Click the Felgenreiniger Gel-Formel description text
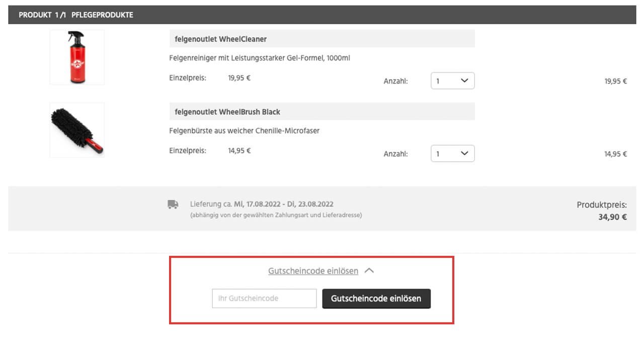 click(x=260, y=58)
